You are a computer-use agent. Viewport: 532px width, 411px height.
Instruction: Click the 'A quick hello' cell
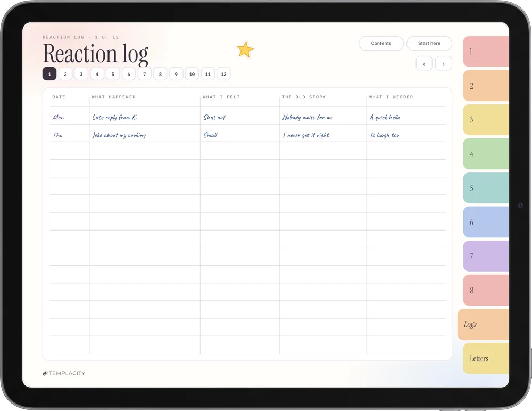[x=385, y=117]
